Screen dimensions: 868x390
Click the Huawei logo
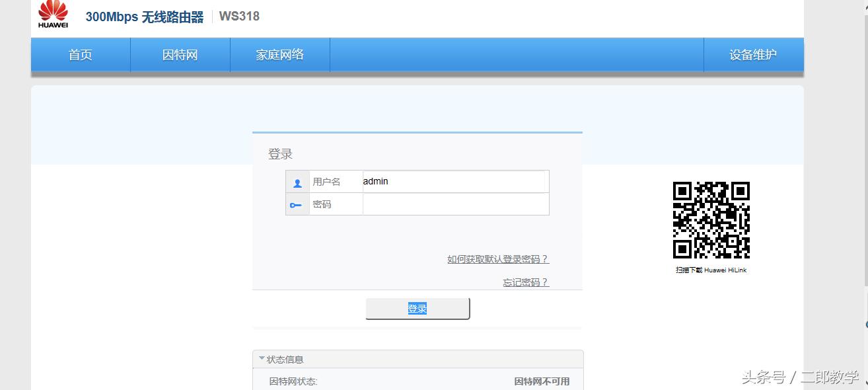(x=54, y=15)
